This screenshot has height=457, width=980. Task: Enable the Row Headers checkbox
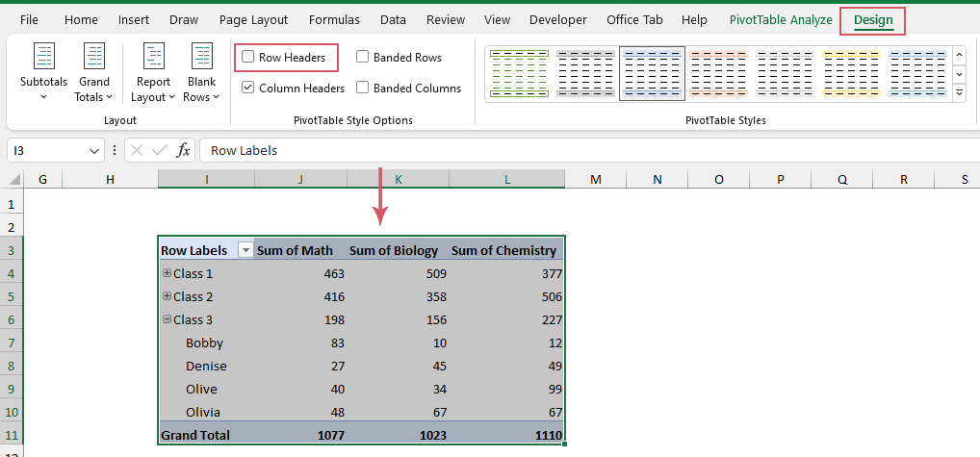tap(248, 58)
